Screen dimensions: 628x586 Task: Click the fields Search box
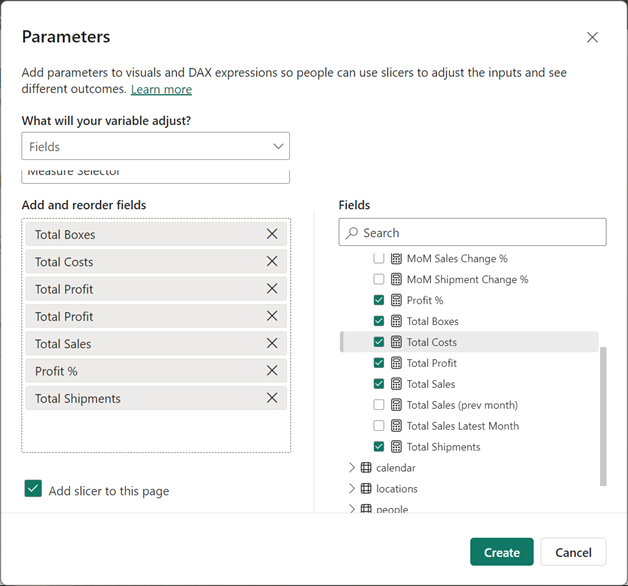472,232
